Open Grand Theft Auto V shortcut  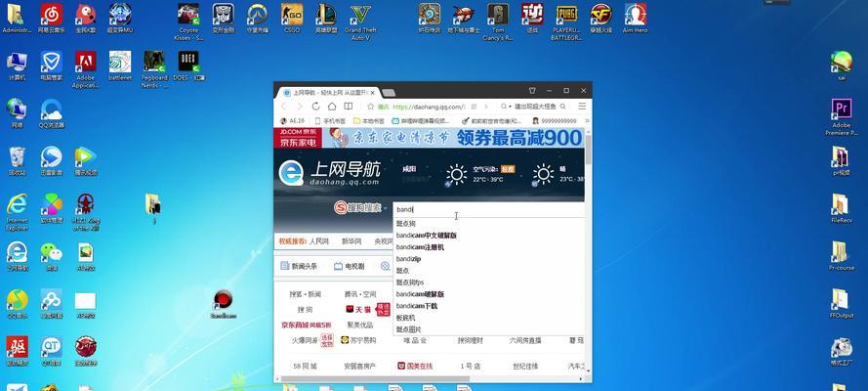(360, 22)
